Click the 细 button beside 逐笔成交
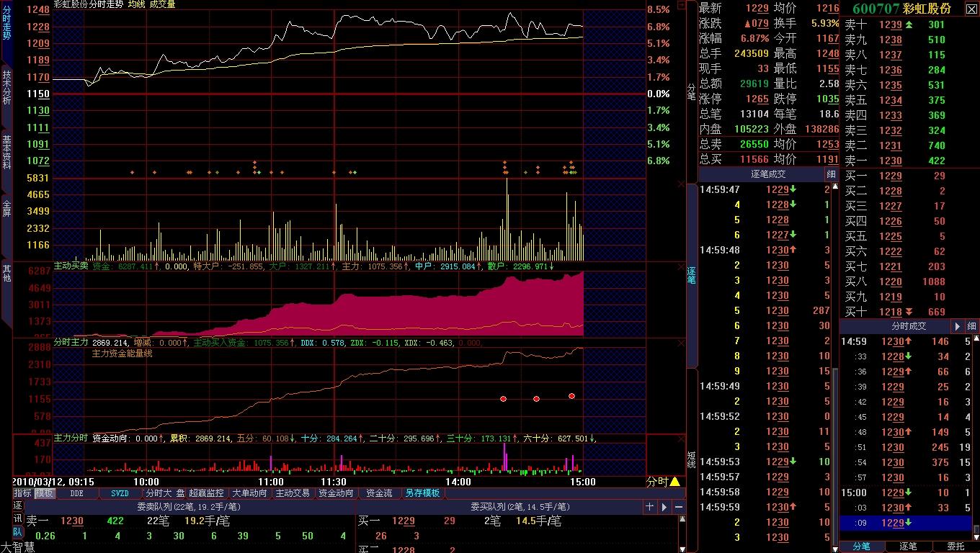 (832, 174)
